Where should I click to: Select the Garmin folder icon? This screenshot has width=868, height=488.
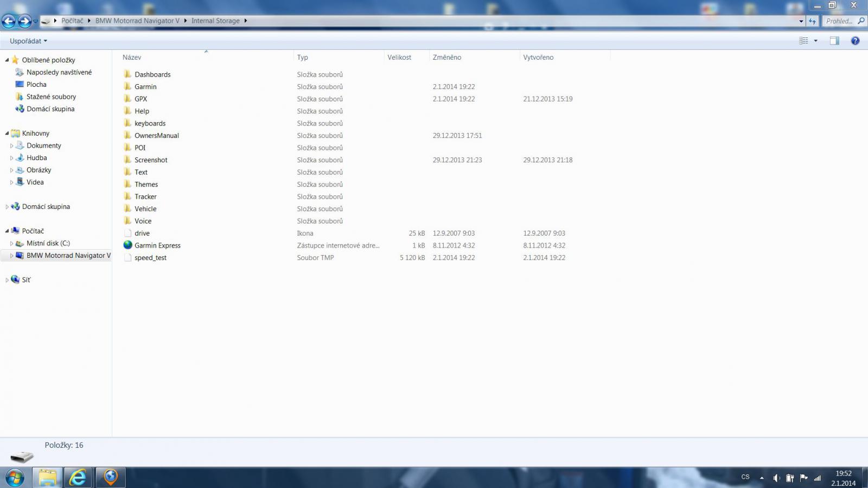(x=127, y=86)
